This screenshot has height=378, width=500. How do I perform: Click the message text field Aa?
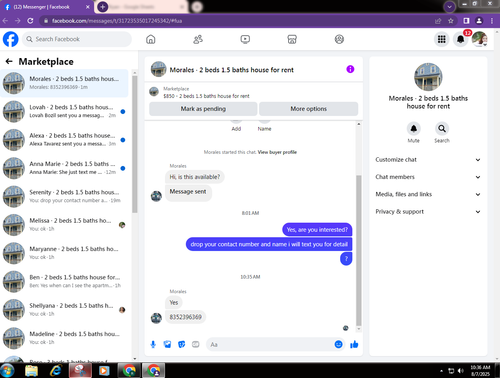[269, 344]
